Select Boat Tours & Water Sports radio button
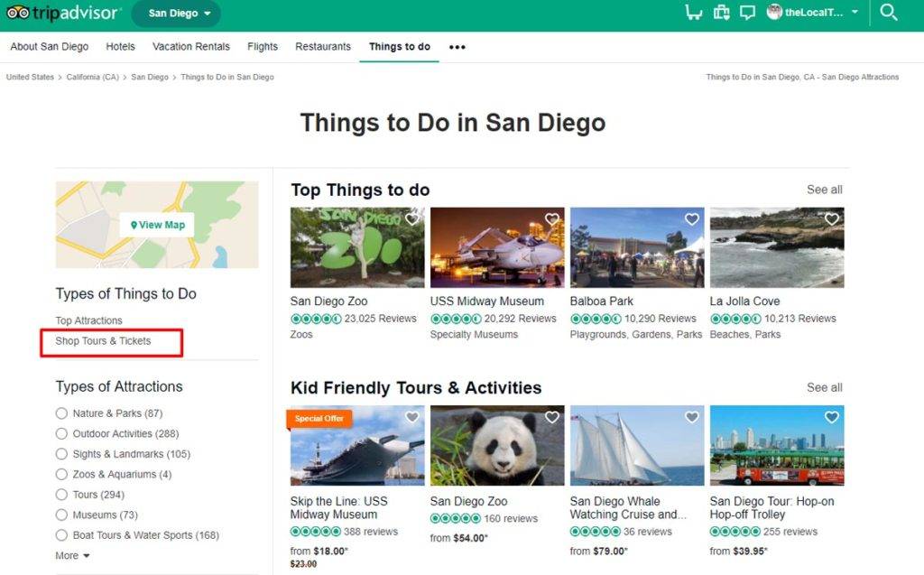 point(61,535)
